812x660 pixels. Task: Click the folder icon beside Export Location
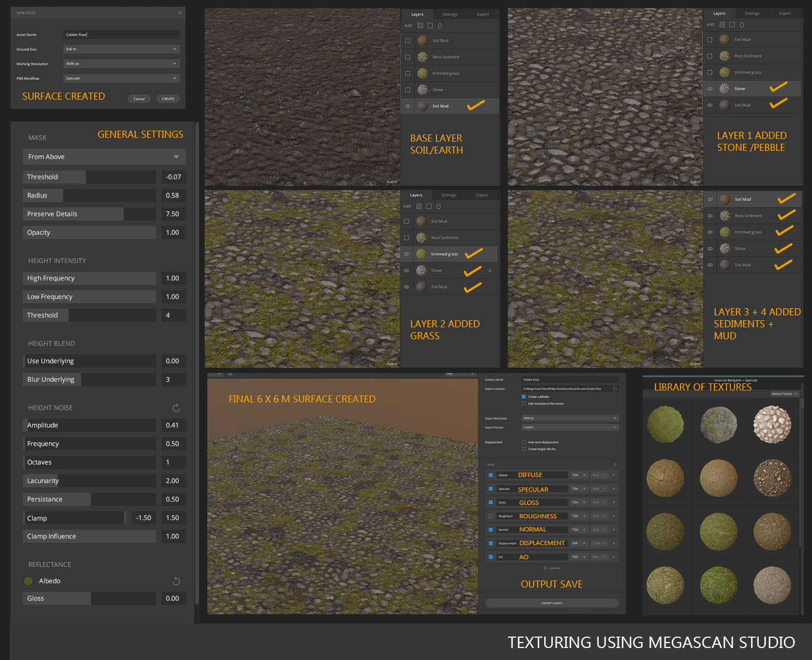[614, 389]
